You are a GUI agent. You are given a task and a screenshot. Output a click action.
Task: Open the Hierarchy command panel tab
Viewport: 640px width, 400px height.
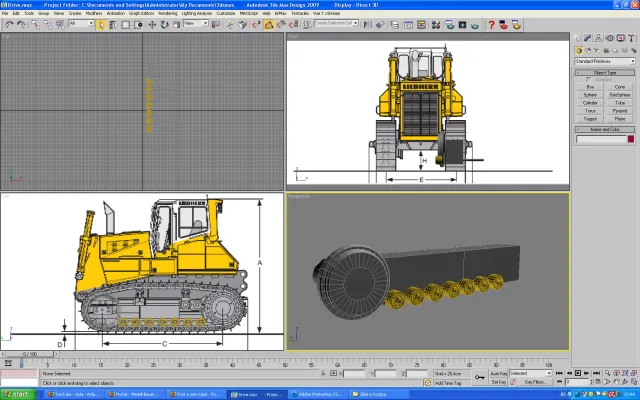pyautogui.click(x=598, y=38)
